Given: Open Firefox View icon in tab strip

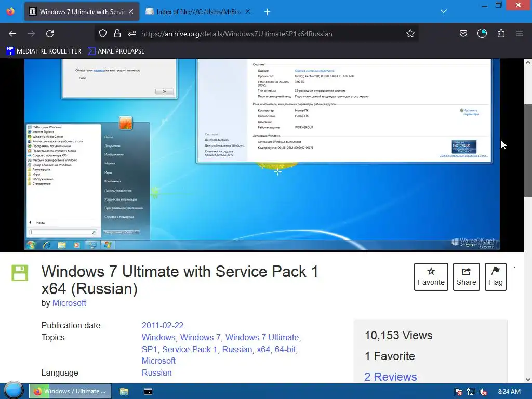Looking at the screenshot, I should [x=10, y=11].
